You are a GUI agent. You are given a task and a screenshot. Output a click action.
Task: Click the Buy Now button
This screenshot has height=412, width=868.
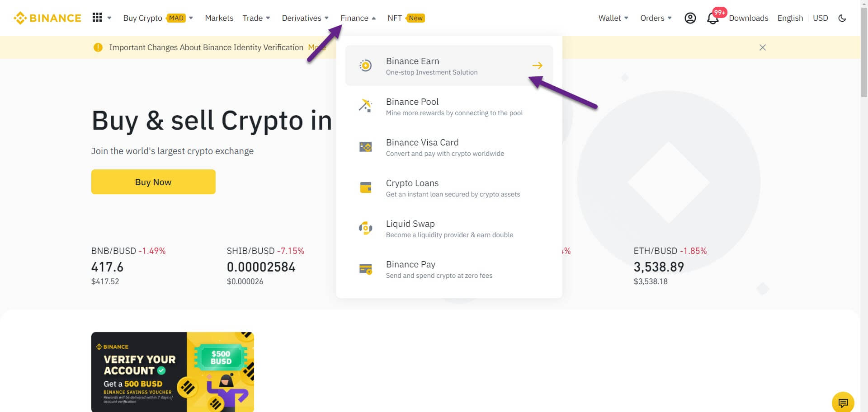tap(153, 182)
